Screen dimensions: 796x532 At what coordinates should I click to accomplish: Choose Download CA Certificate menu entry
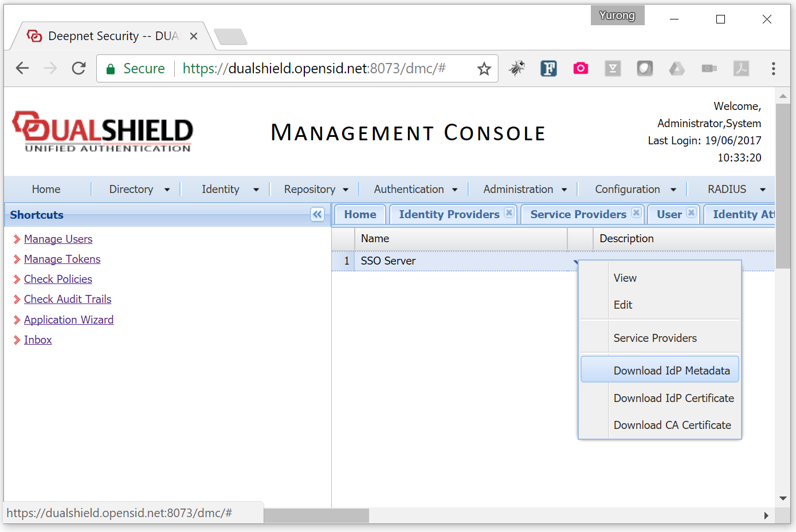pos(672,425)
